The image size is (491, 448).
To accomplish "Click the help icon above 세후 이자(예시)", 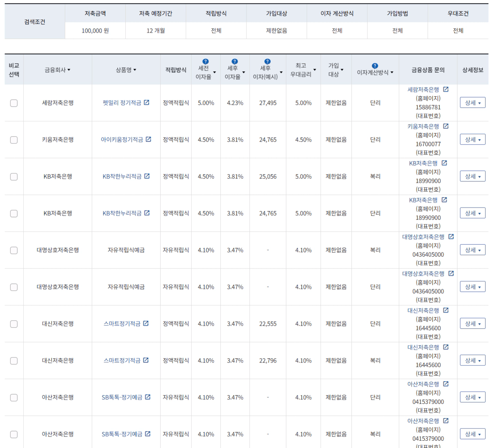I will (x=268, y=61).
